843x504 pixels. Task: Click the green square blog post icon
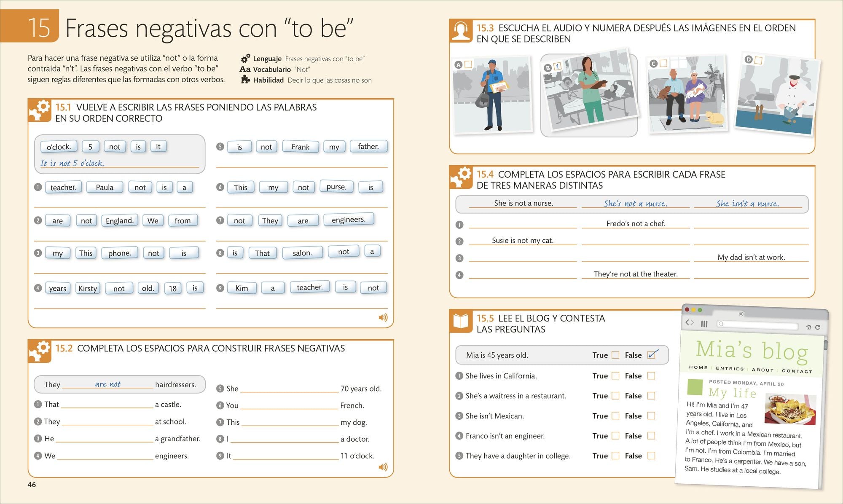coord(695,386)
